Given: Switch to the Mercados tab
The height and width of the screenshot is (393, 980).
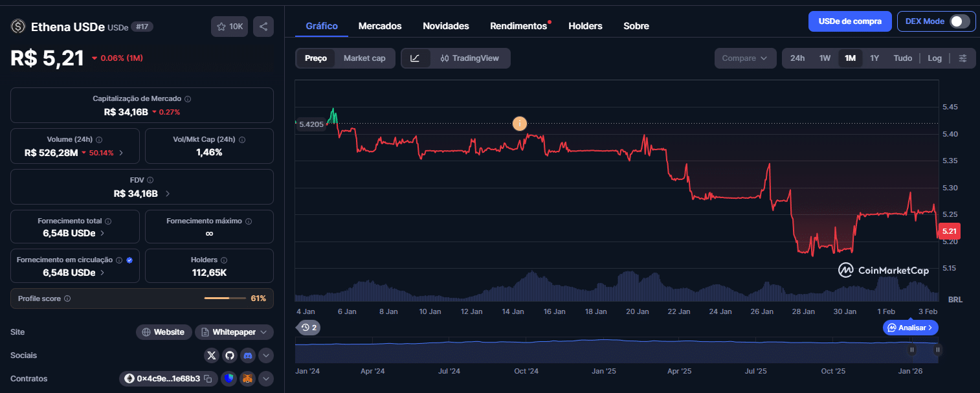Looking at the screenshot, I should [380, 26].
